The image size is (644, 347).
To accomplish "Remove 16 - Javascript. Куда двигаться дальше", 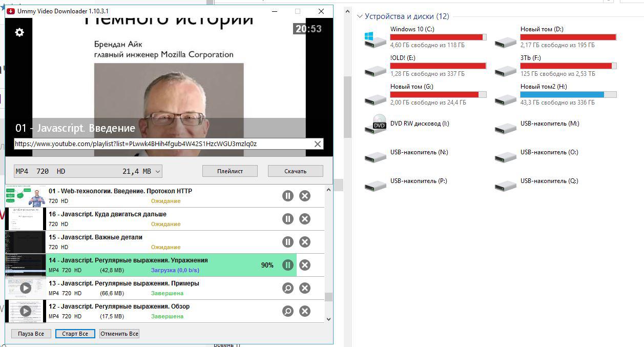I will point(305,219).
